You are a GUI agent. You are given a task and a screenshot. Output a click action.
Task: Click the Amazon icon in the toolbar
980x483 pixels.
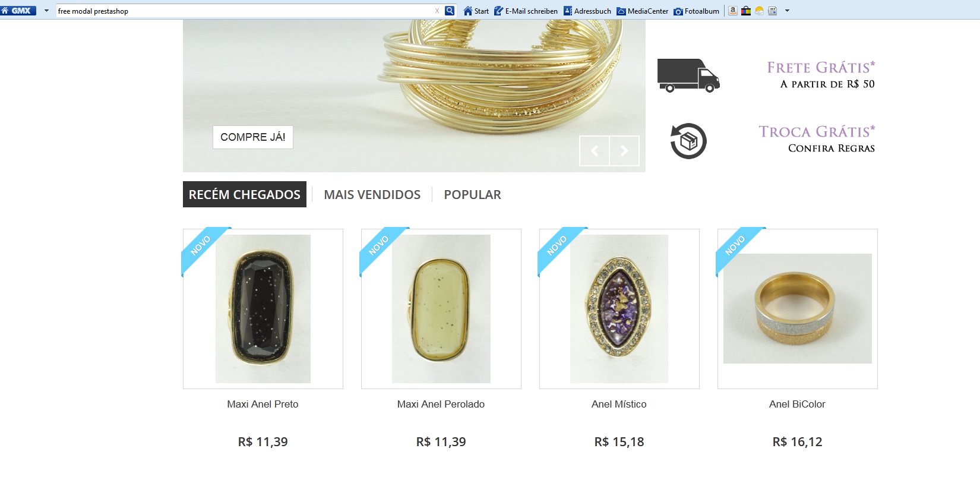[x=733, y=11]
